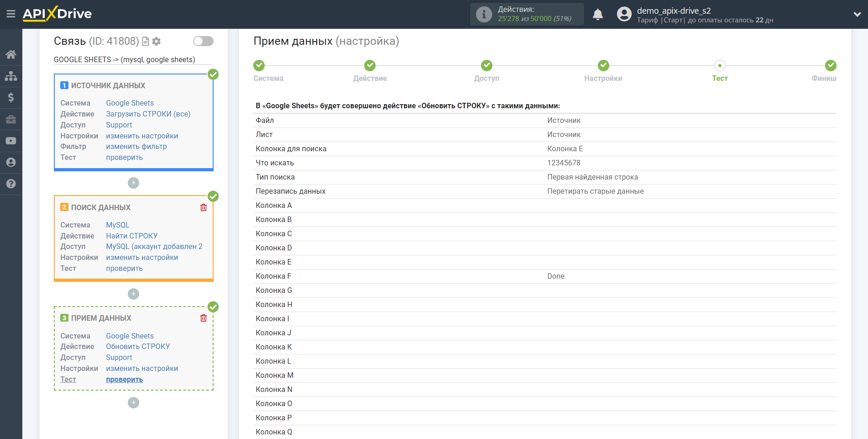The width and height of the screenshot is (868, 439).
Task: Open the connection settings gear icon
Action: tap(157, 42)
